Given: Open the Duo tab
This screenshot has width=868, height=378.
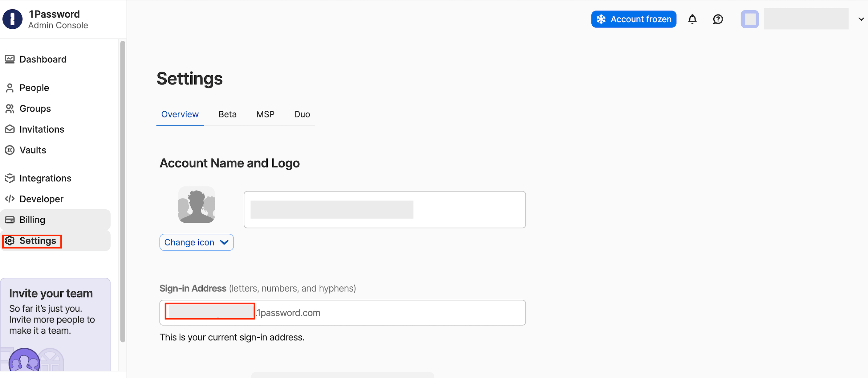Looking at the screenshot, I should 302,114.
